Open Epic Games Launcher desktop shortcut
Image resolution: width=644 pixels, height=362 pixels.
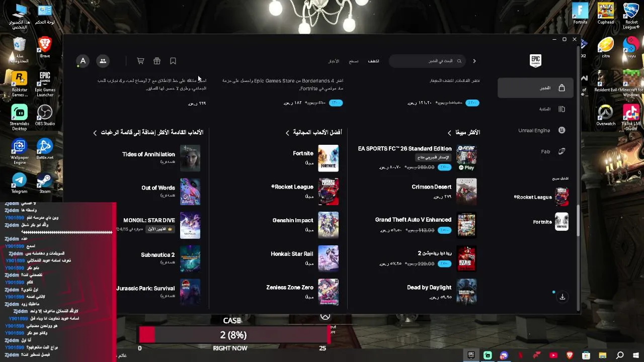click(x=45, y=83)
